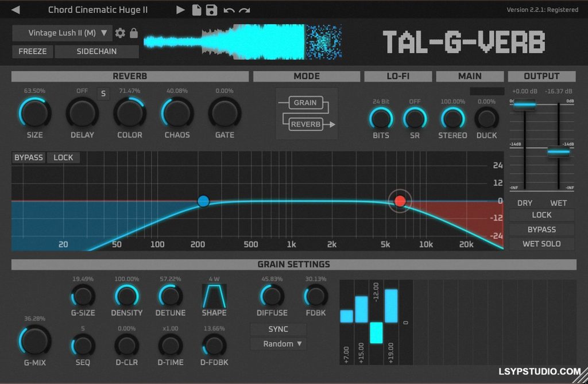Toggle output LOCK button
The height and width of the screenshot is (384, 588).
tap(541, 215)
